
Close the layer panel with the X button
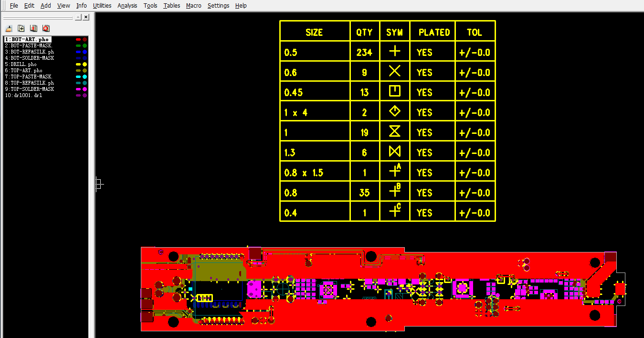(85, 17)
